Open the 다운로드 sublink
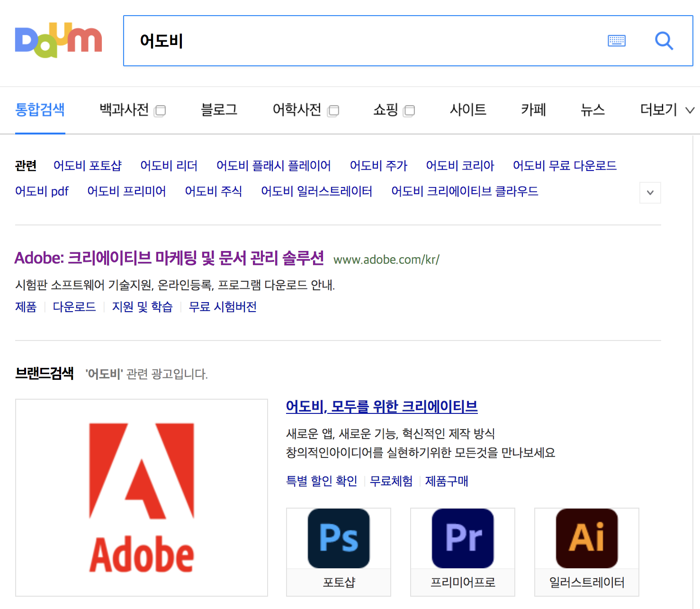The image size is (700, 609). click(x=74, y=307)
